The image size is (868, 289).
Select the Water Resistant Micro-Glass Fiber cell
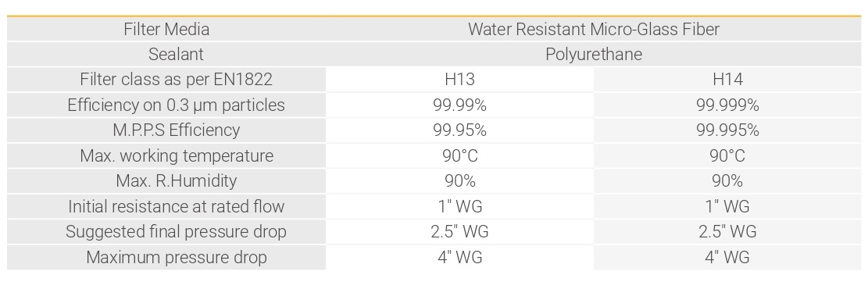pyautogui.click(x=594, y=29)
